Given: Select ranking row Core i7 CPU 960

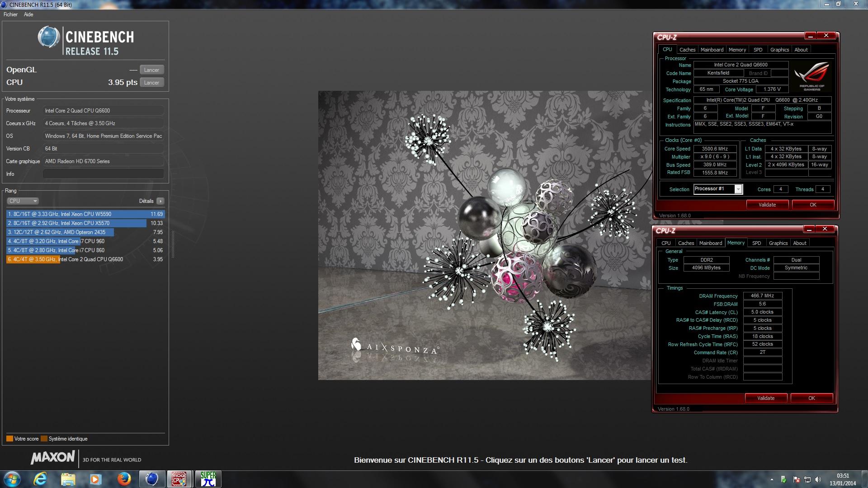Looking at the screenshot, I should pos(85,241).
